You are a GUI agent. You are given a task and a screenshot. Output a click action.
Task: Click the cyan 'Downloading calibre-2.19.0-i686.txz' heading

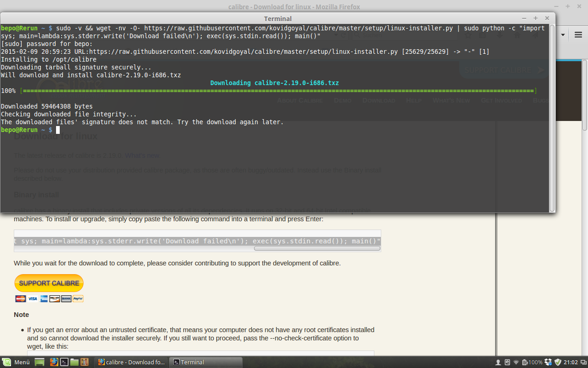point(275,83)
